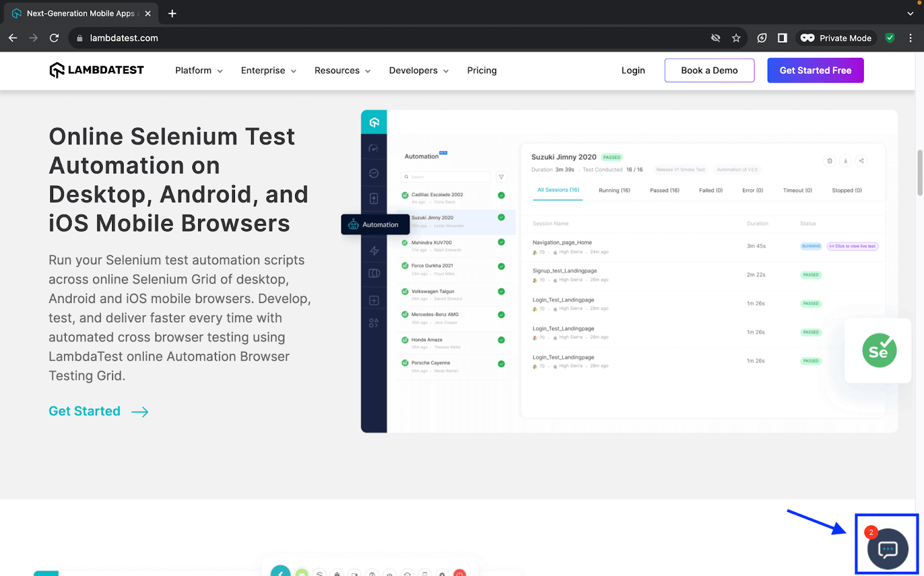Click the LambdaTest logo in the navigation bar
The width and height of the screenshot is (924, 576).
(96, 70)
